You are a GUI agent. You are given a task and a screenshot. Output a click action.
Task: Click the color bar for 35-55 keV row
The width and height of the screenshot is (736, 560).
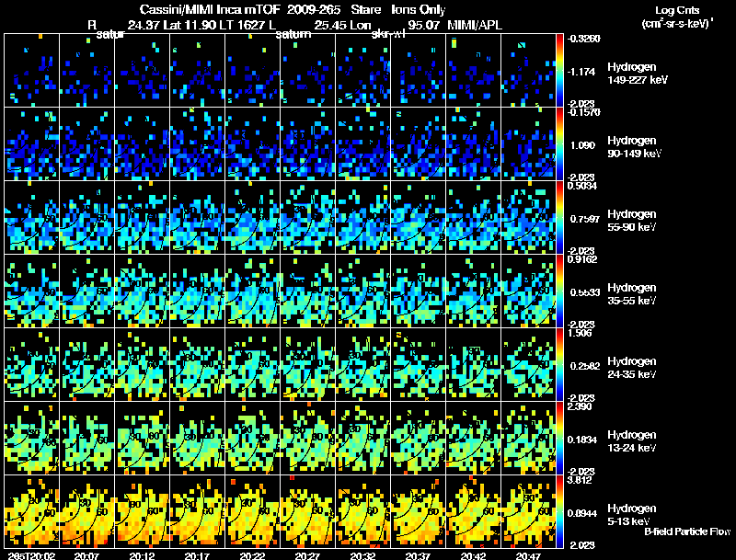[559, 291]
